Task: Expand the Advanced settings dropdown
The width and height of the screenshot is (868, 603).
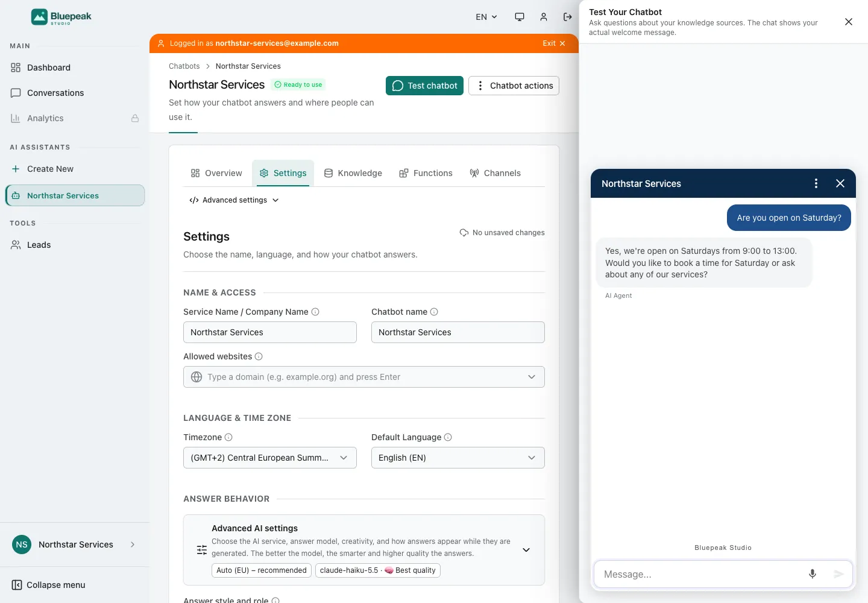Action: click(x=234, y=200)
